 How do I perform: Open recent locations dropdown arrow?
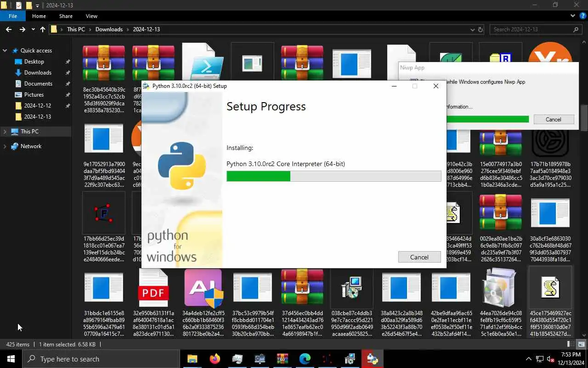[x=33, y=29]
